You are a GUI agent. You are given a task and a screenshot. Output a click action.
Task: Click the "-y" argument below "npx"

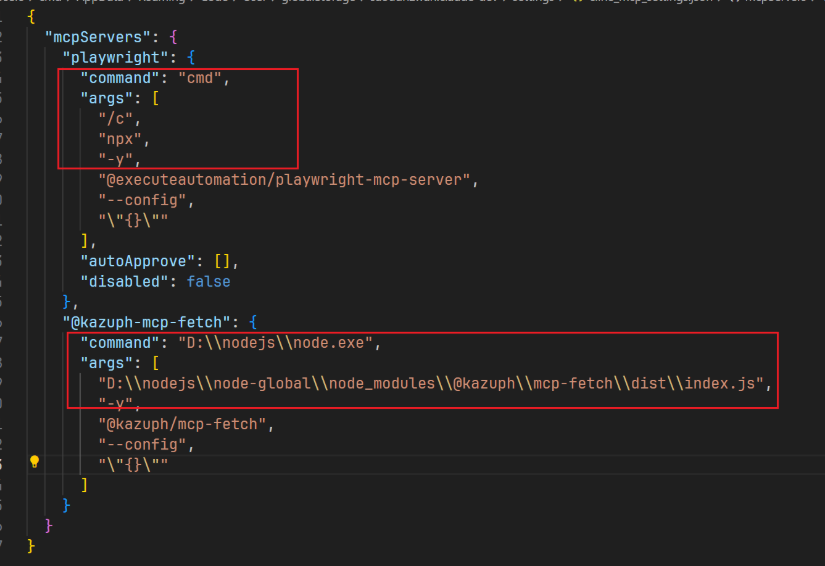coord(116,159)
